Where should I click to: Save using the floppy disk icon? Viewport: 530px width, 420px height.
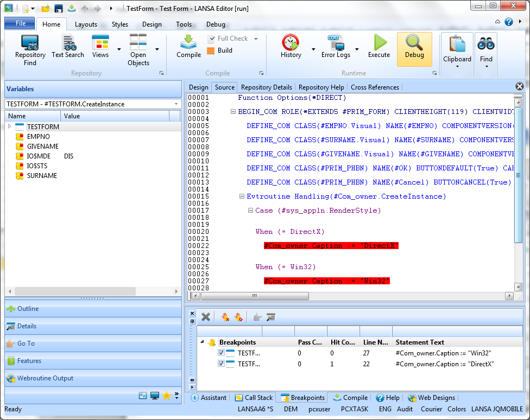[59, 9]
